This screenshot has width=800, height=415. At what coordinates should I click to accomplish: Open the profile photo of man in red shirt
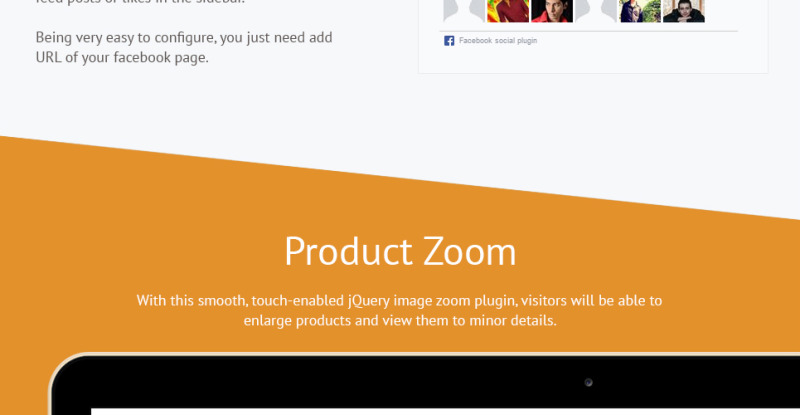point(551,10)
